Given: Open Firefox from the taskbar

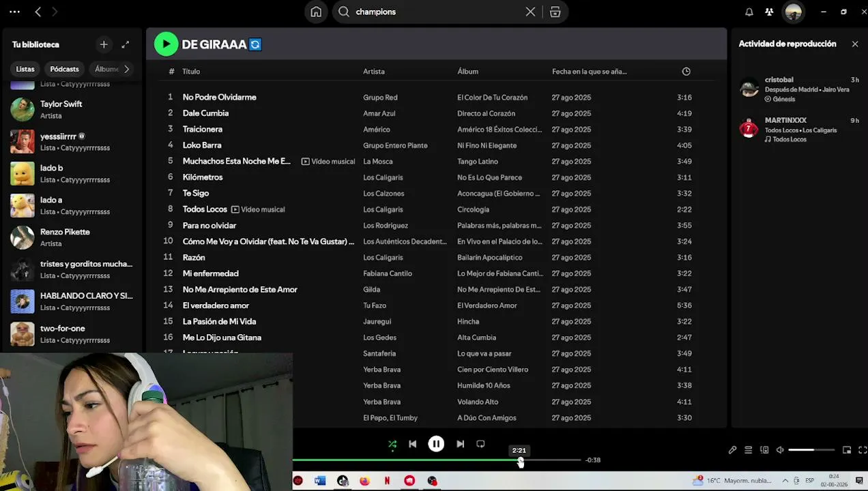Looking at the screenshot, I should 364,481.
